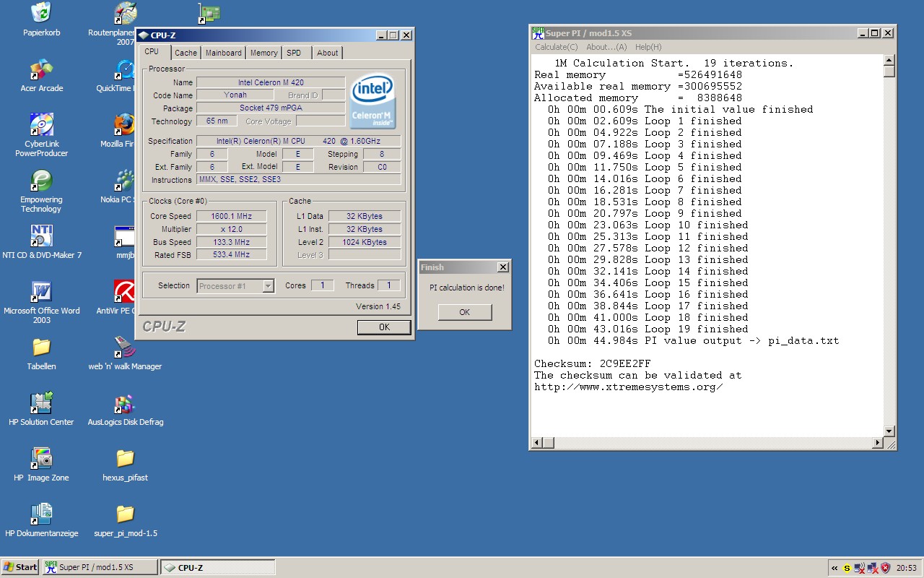The height and width of the screenshot is (578, 924).
Task: Launch Acer Arcade from the desktop
Action: pos(41,69)
